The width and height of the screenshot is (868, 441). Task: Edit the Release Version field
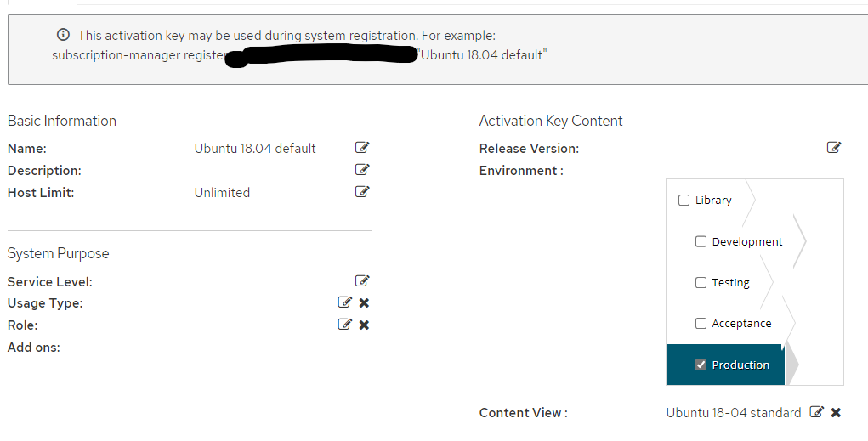pyautogui.click(x=834, y=147)
